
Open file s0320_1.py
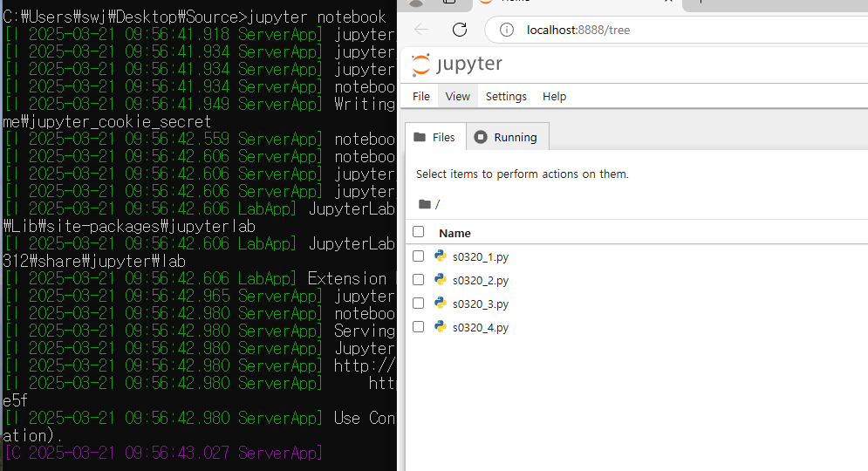[x=481, y=256]
